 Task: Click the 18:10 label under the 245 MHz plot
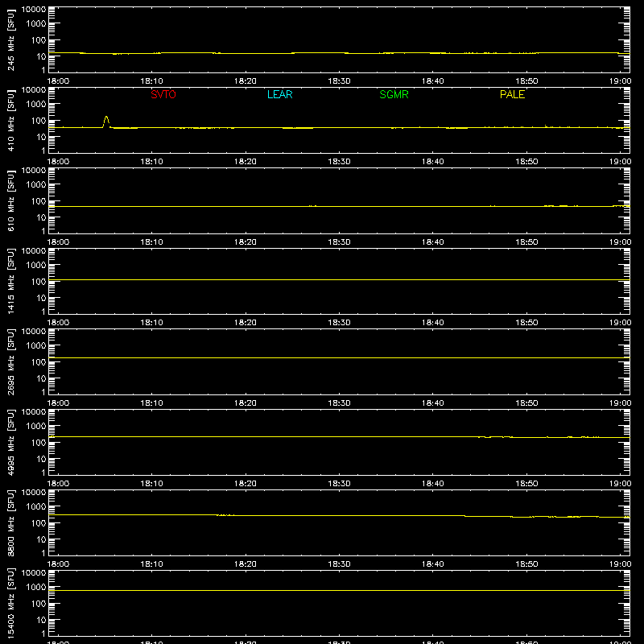click(151, 81)
